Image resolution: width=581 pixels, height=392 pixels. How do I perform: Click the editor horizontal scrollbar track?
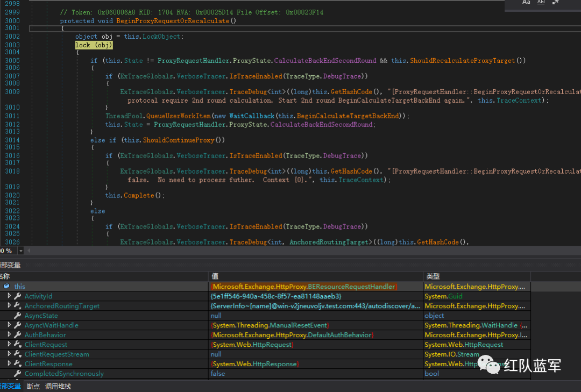coord(307,251)
